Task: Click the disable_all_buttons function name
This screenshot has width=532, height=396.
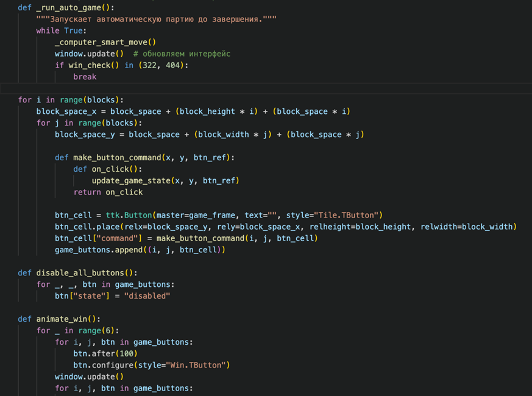Action: point(80,273)
